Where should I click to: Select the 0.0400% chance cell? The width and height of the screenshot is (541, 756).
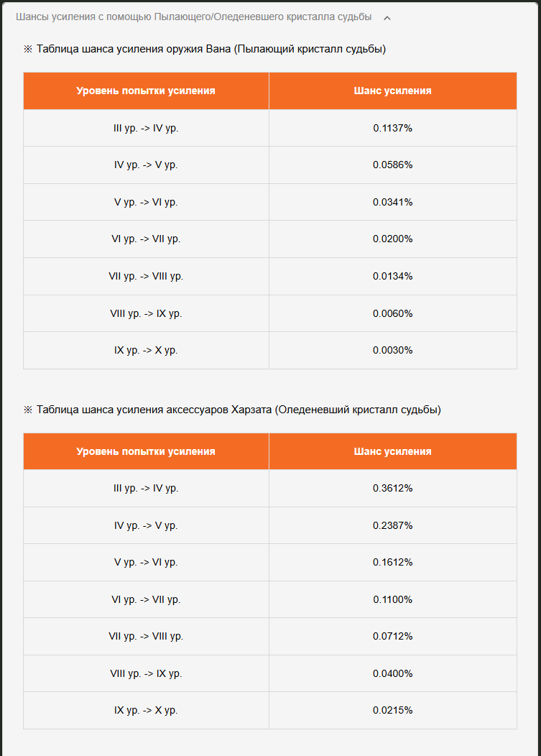coord(392,673)
